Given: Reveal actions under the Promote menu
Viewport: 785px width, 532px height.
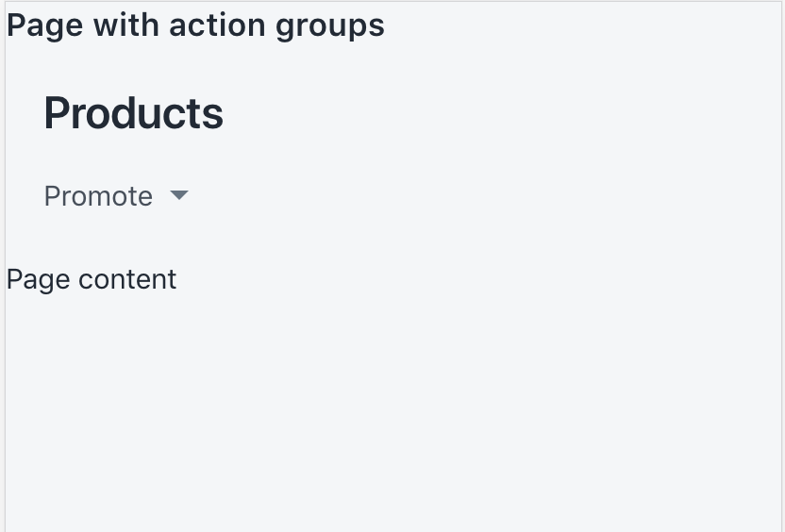Looking at the screenshot, I should coord(116,196).
